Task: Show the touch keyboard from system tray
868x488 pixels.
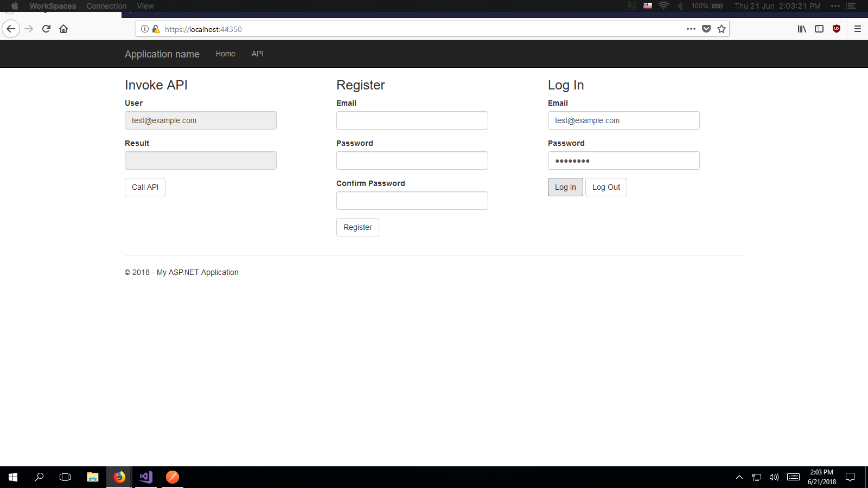Action: point(793,477)
